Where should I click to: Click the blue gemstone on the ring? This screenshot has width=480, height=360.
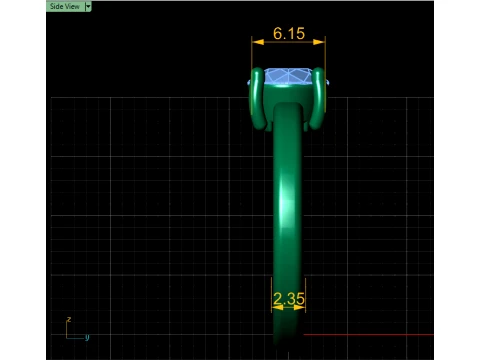coord(289,76)
